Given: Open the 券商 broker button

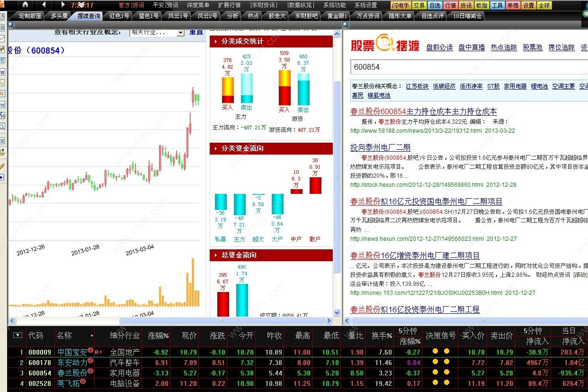Looking at the screenshot, I should click(512, 5).
